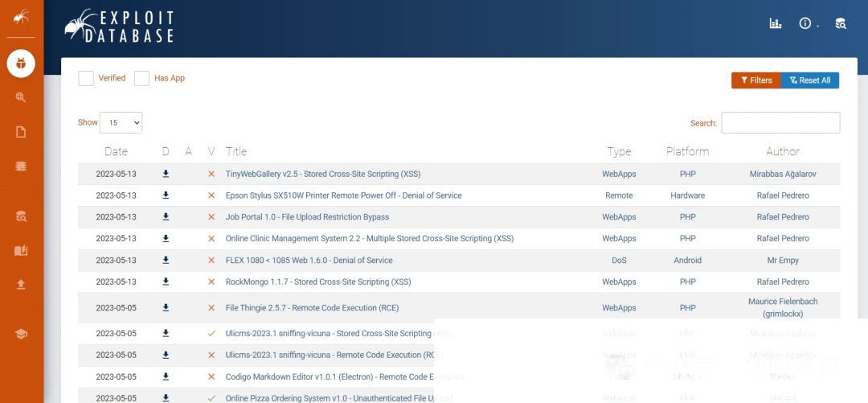
Task: Open the database search icon in header
Action: 841,23
